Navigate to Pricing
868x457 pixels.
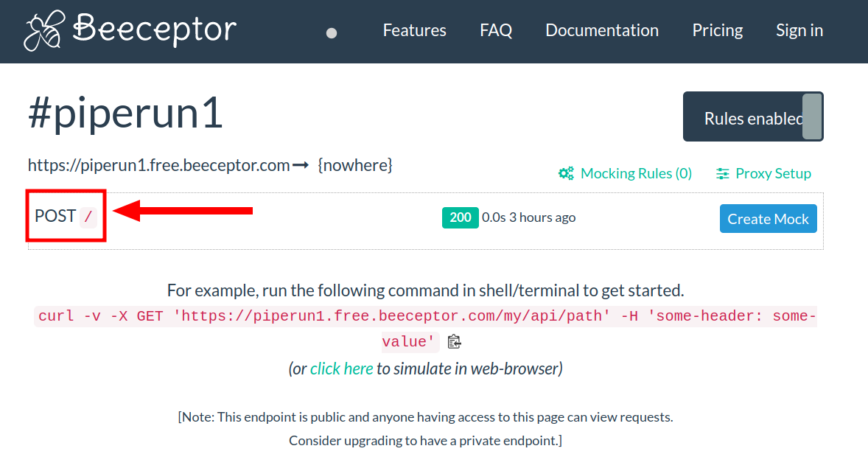click(717, 30)
